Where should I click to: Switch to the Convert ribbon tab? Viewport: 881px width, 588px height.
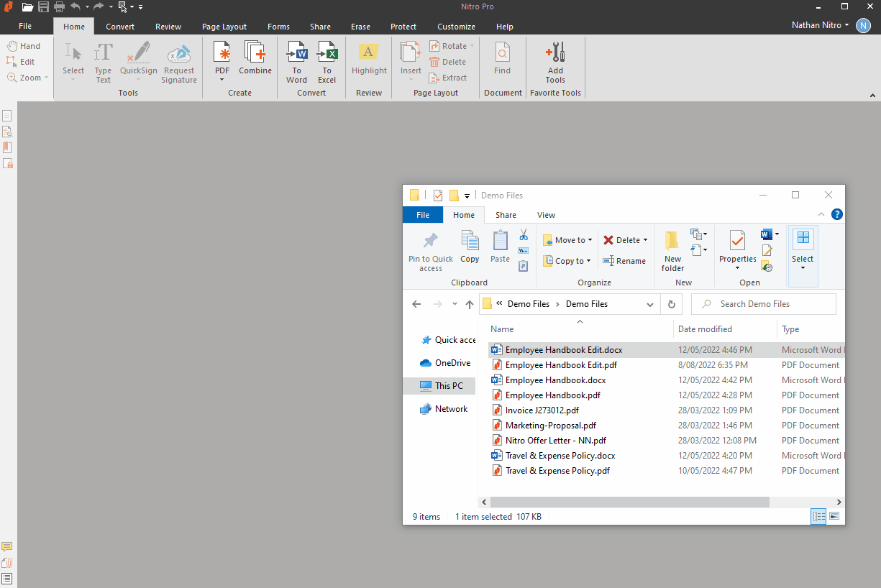(119, 26)
